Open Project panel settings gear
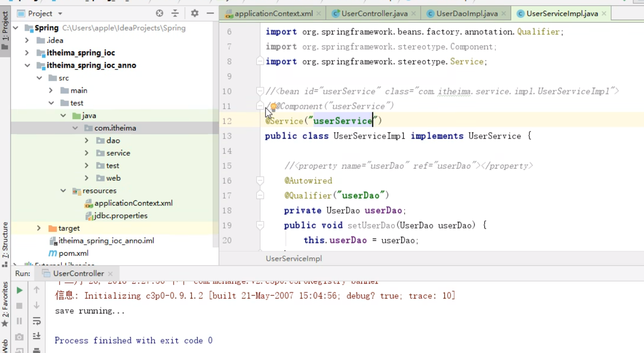Viewport: 644px width, 353px height. coord(195,14)
